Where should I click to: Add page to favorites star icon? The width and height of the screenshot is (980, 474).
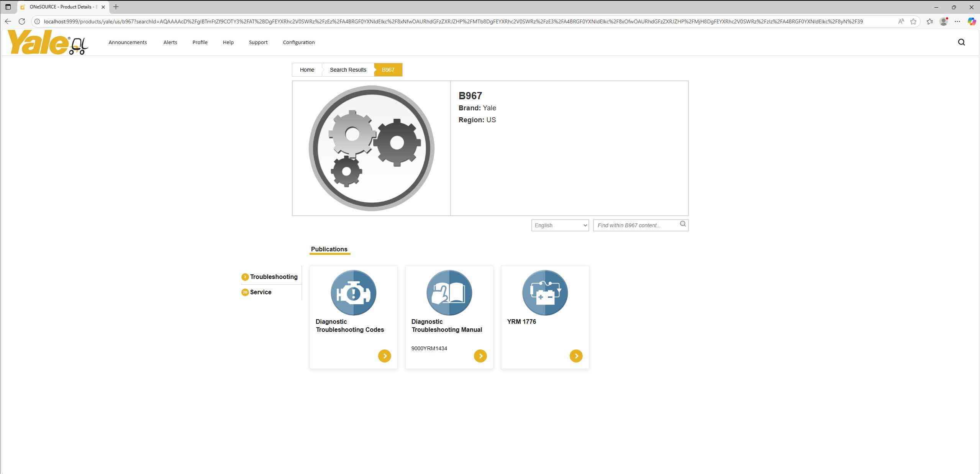pos(913,21)
